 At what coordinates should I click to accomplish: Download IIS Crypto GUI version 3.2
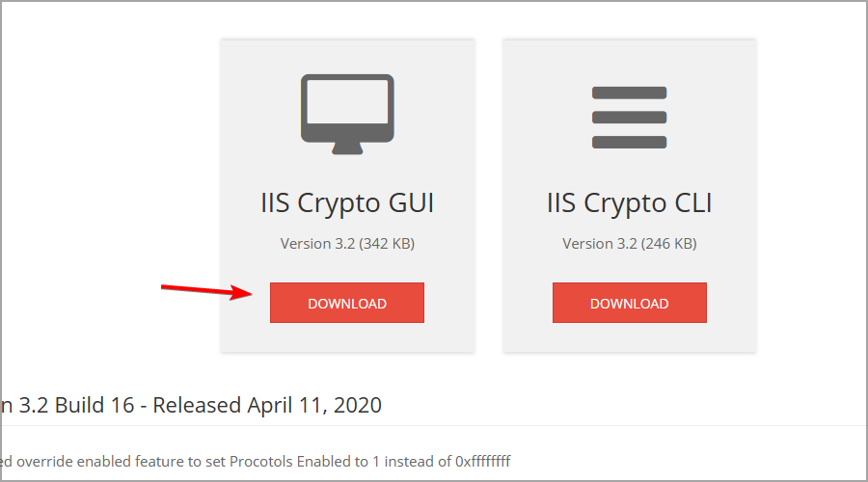tap(347, 303)
